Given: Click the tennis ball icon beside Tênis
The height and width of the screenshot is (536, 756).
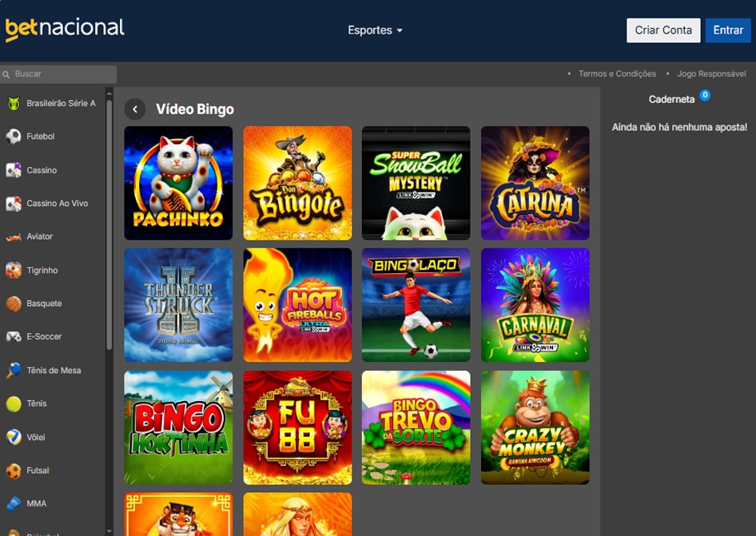Looking at the screenshot, I should (13, 403).
